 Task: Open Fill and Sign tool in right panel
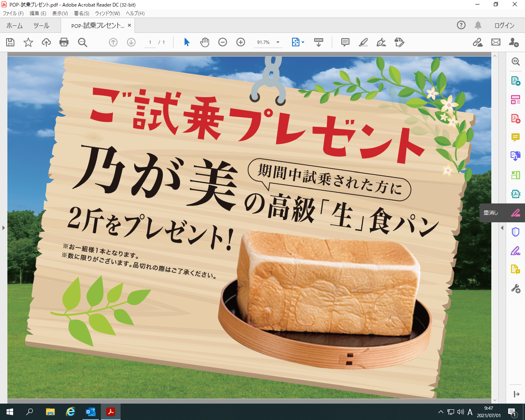tap(516, 251)
